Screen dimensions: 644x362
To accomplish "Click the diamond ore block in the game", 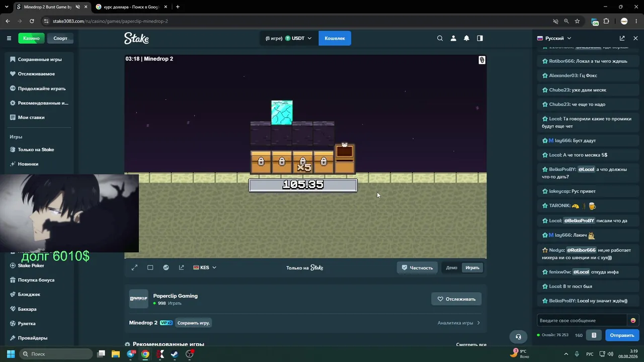I will coord(282,112).
